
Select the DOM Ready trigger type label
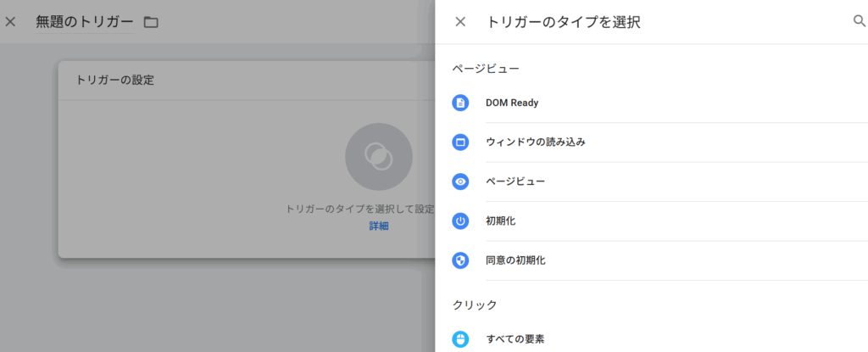[x=512, y=103]
